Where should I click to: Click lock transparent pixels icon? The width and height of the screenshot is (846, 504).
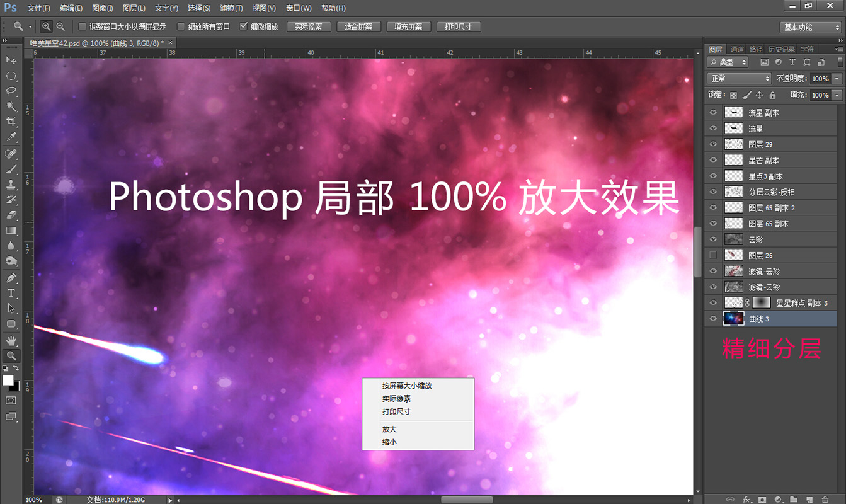733,95
